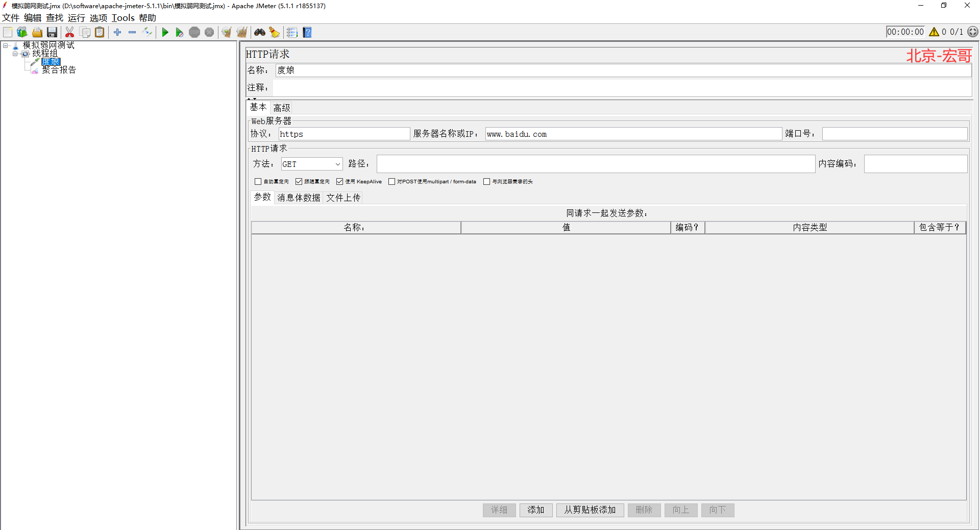
Task: Cut the selected element with the scissors icon
Action: (70, 32)
